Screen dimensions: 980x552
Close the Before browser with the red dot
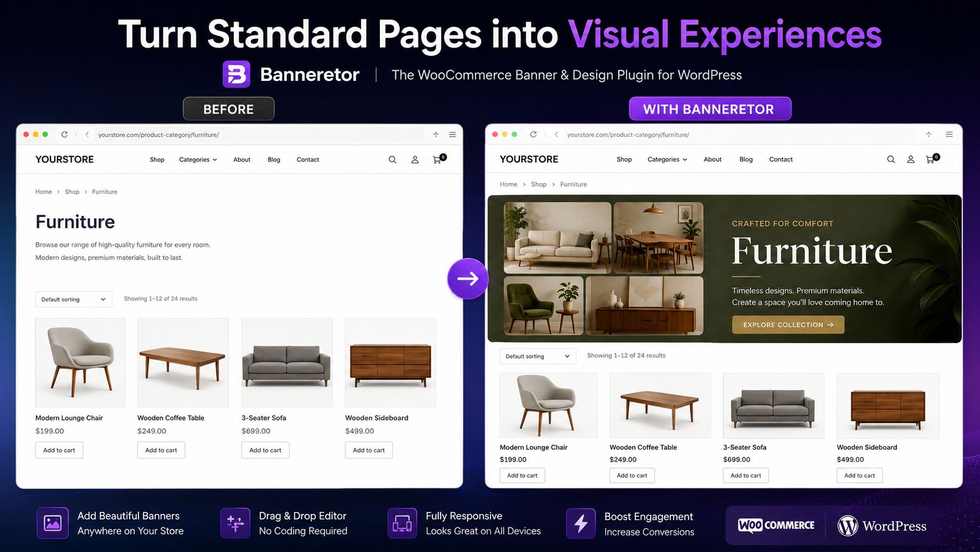pyautogui.click(x=26, y=134)
